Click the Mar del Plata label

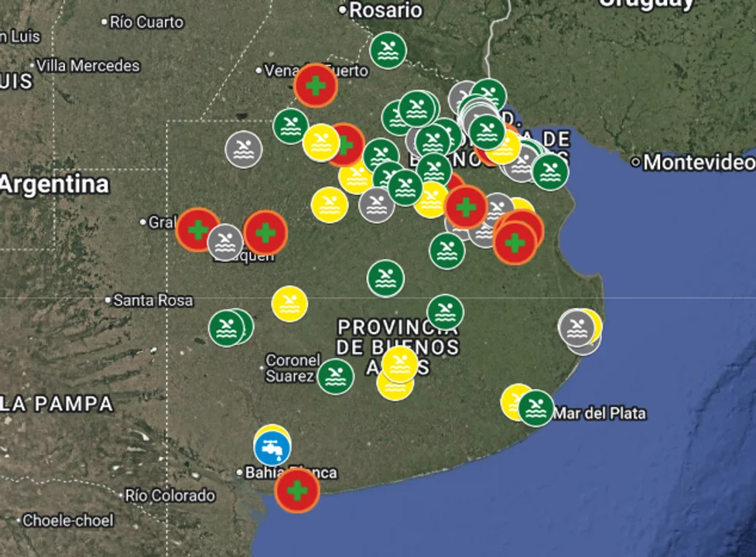click(601, 413)
